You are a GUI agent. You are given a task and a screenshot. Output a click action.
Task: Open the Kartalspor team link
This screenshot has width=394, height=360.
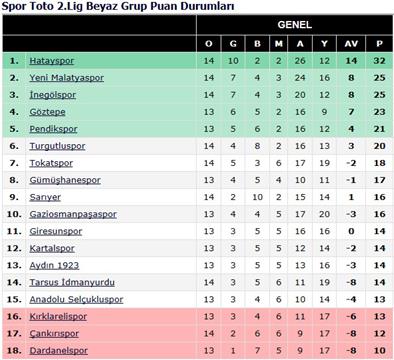[x=52, y=248]
